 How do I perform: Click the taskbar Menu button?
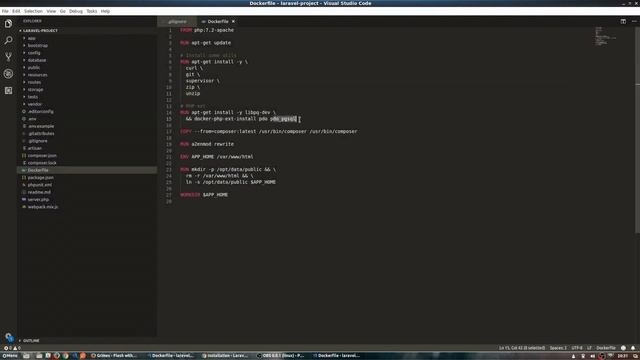pos(10,356)
